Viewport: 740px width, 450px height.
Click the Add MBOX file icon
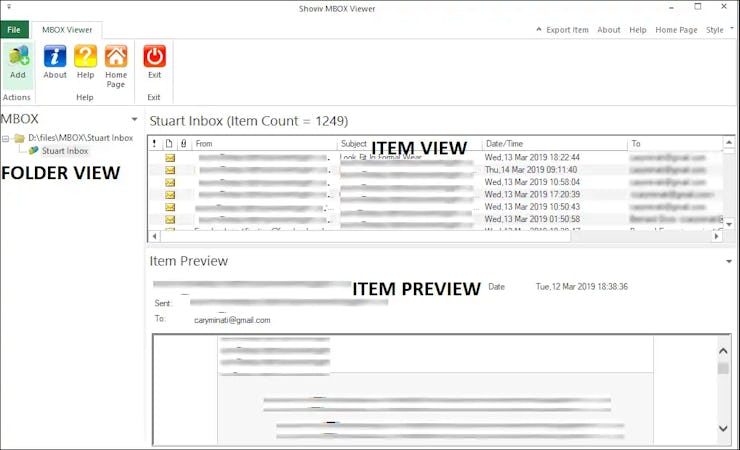[18, 56]
